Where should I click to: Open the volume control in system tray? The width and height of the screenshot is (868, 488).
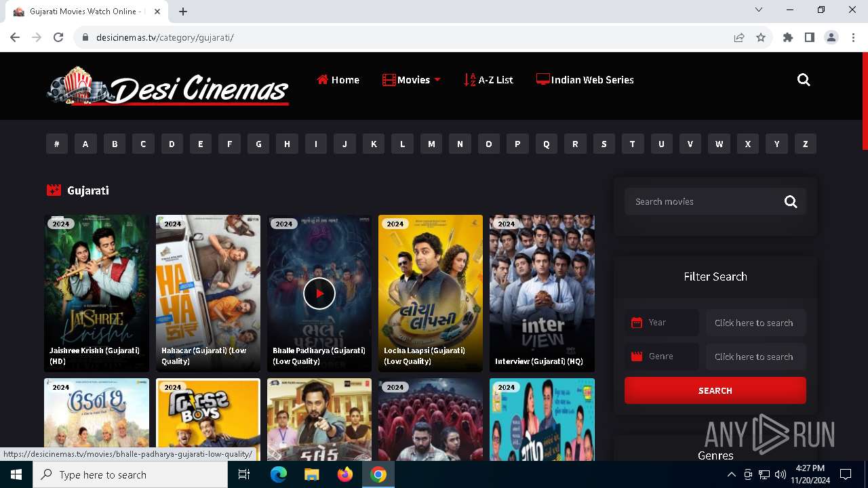(x=781, y=474)
